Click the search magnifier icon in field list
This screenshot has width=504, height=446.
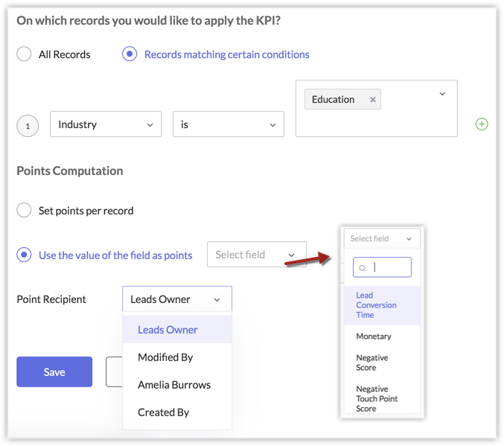point(363,268)
